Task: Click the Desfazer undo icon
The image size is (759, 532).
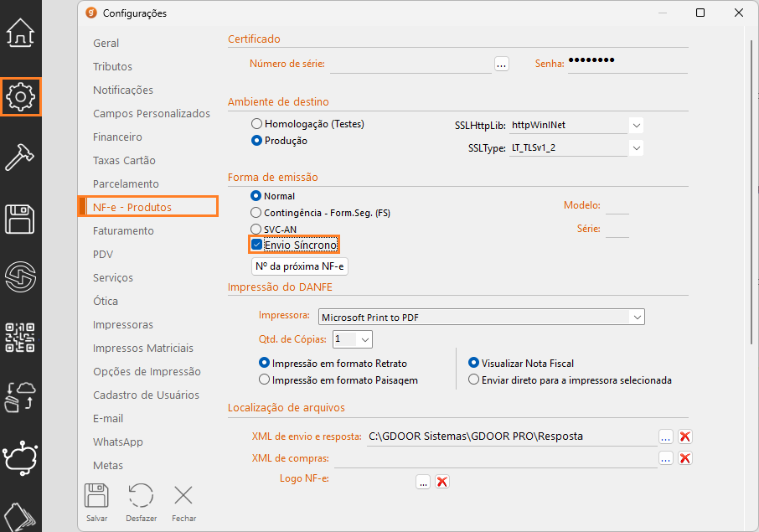Action: tap(141, 496)
